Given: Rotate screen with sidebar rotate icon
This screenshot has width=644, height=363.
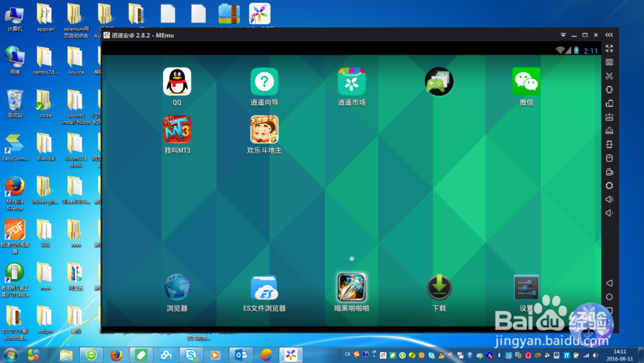Looking at the screenshot, I should [x=609, y=103].
